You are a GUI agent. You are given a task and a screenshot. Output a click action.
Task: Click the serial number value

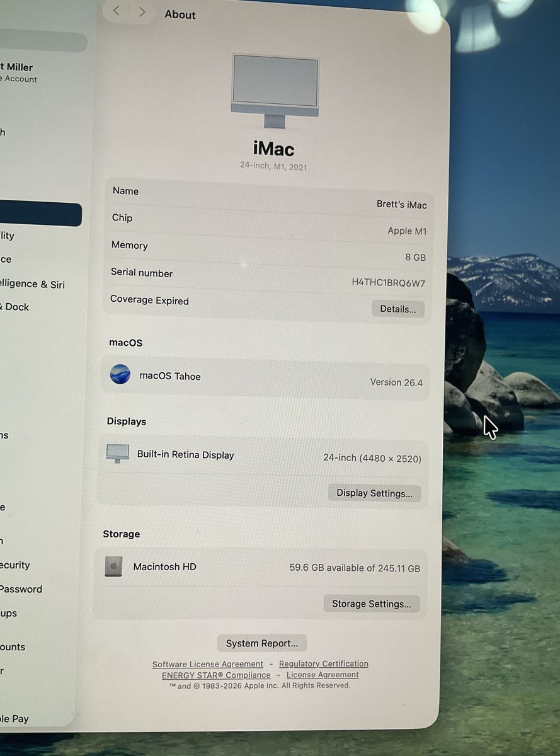[388, 283]
